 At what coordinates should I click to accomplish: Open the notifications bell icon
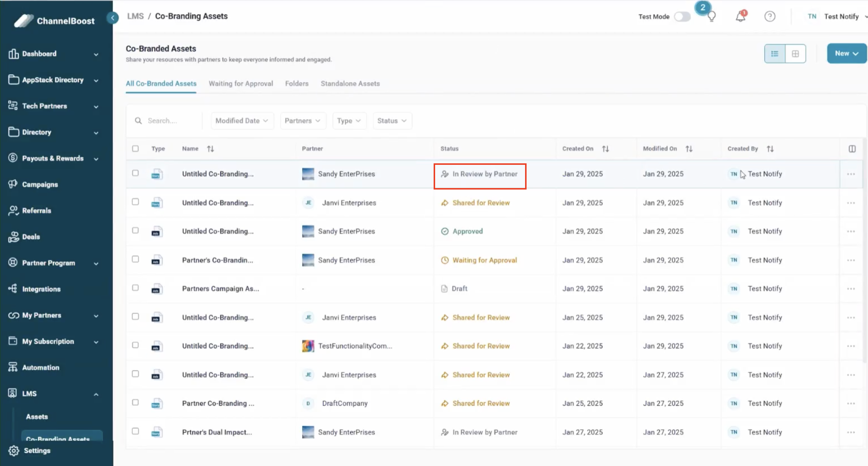click(x=740, y=16)
